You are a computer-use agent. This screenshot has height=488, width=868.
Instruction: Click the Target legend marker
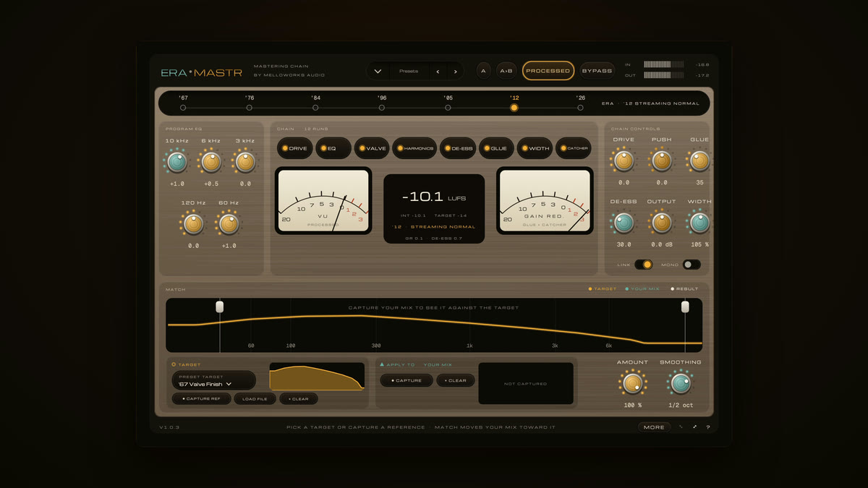pos(590,288)
